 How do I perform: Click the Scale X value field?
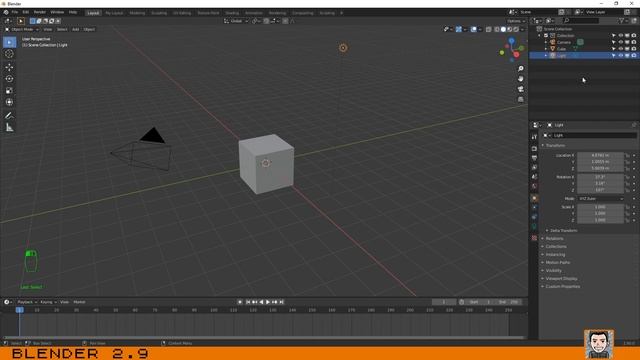pyautogui.click(x=600, y=207)
